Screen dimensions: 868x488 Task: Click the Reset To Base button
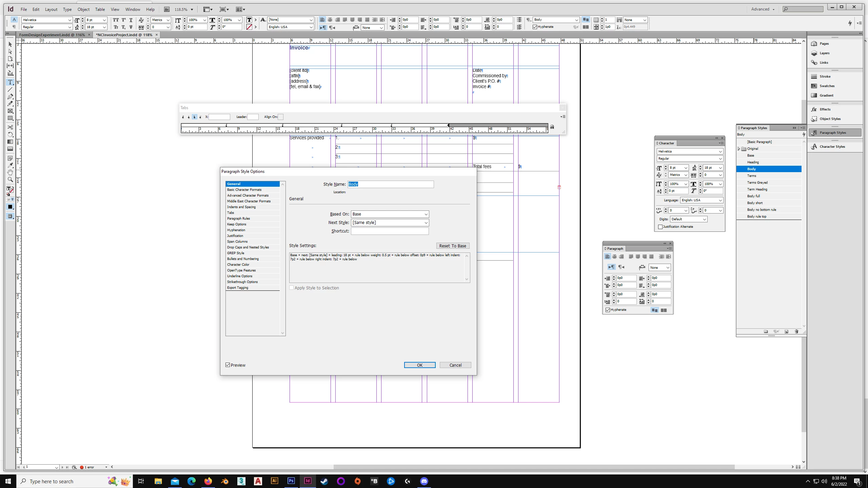(452, 246)
